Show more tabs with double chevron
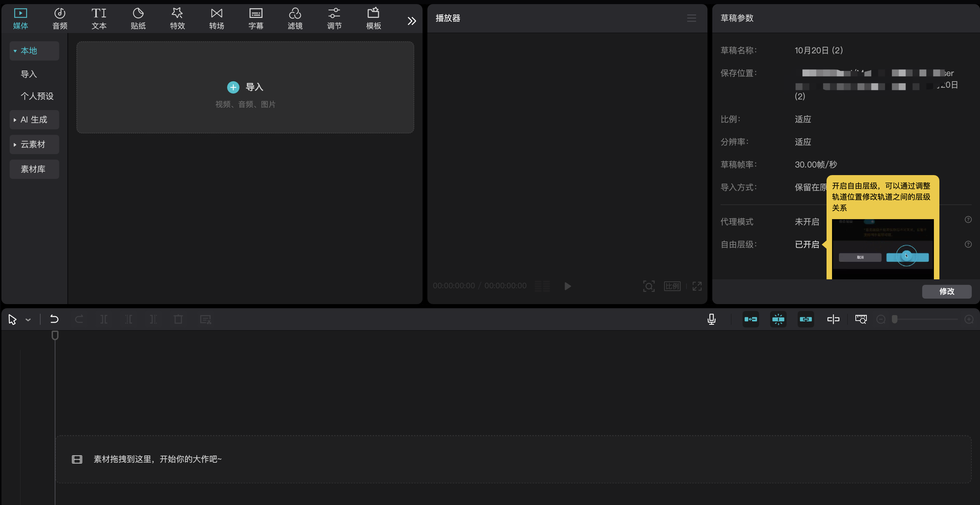This screenshot has width=980, height=505. [412, 21]
